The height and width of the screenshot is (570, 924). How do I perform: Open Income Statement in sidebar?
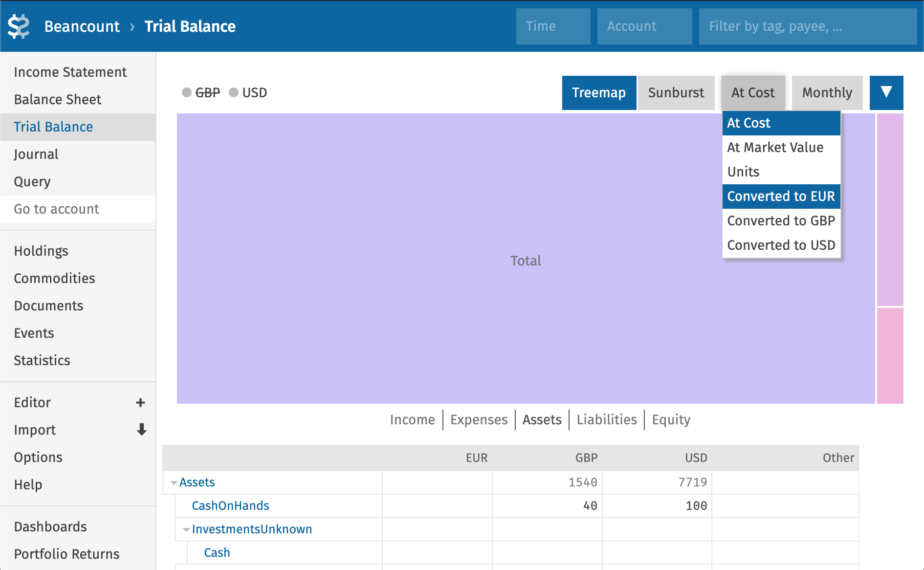tap(78, 72)
